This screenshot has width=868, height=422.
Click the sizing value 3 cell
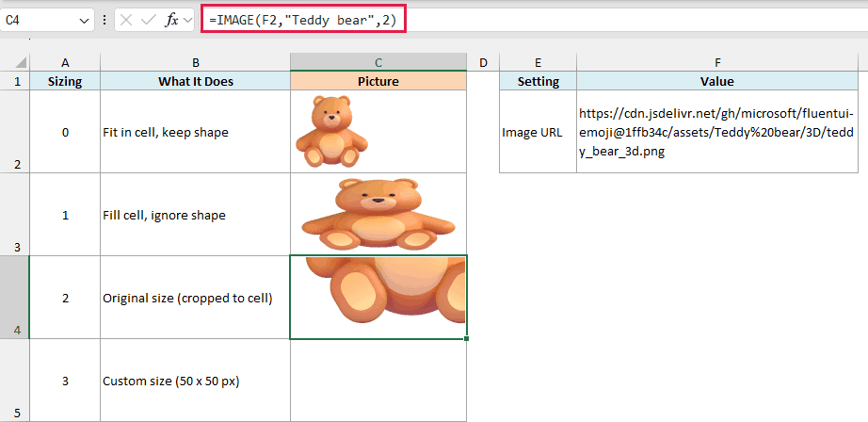pos(65,381)
